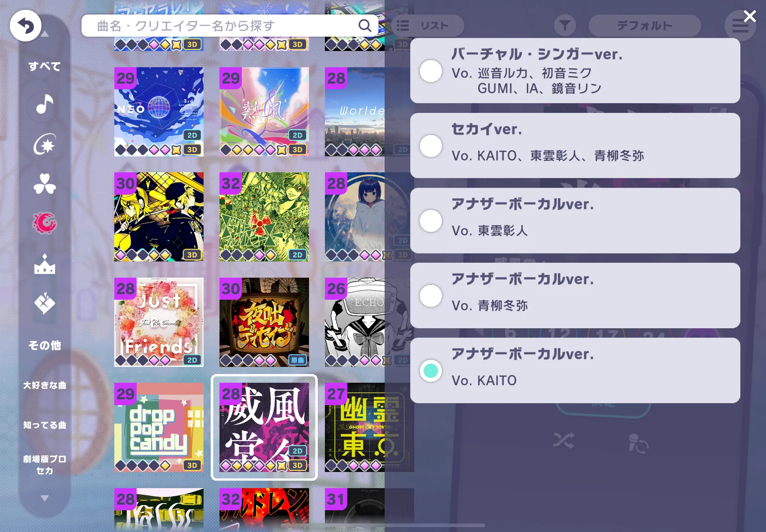Viewport: 766px width, 532px height.
Task: Tap the vocal switch microphone icon
Action: [638, 443]
